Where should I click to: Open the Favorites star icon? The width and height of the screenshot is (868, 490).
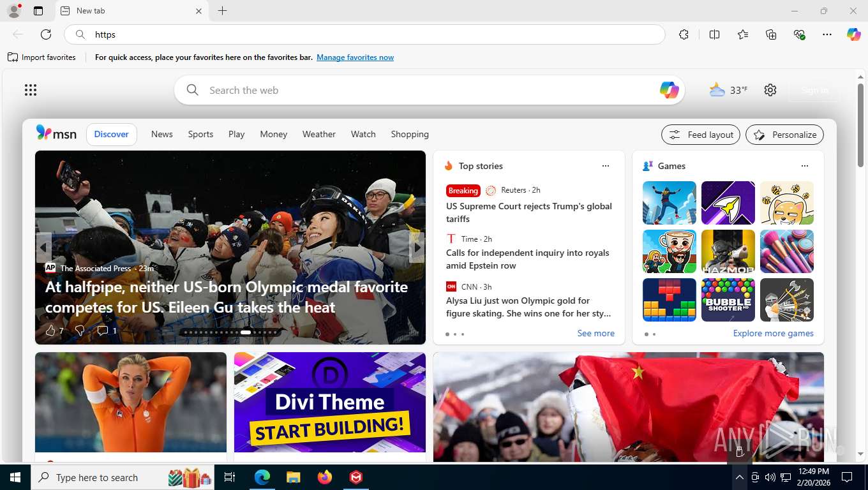tap(743, 34)
